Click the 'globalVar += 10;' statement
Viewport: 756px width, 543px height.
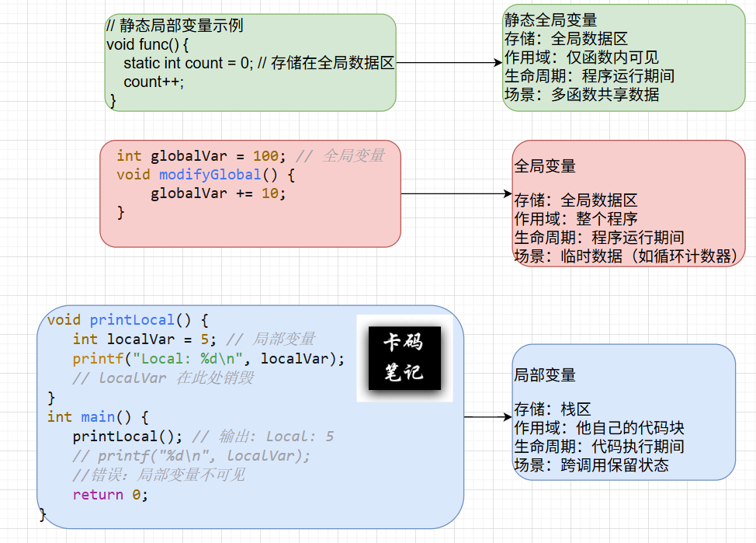(218, 193)
